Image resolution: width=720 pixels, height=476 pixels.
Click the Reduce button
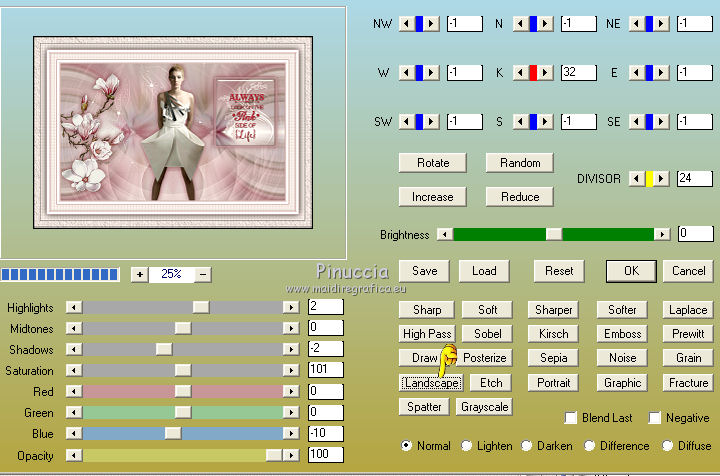click(x=520, y=197)
